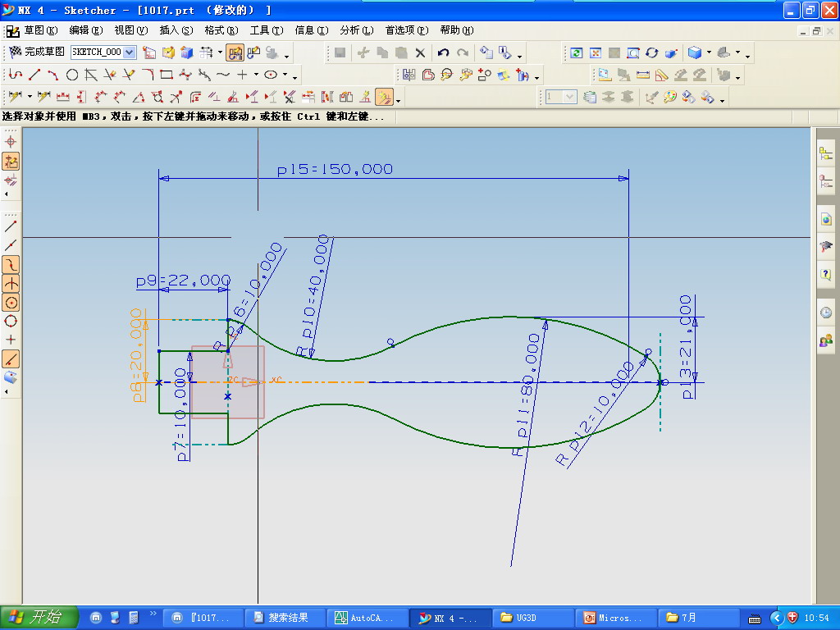This screenshot has height=630, width=840.
Task: Click the Finish Sketch (完成草图) button
Action: click(37, 52)
